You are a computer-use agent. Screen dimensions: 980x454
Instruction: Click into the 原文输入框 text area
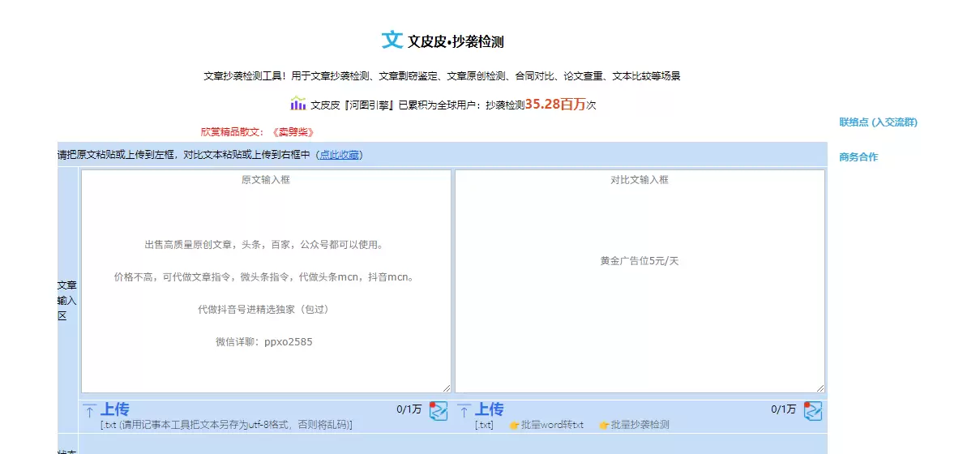pyautogui.click(x=266, y=281)
